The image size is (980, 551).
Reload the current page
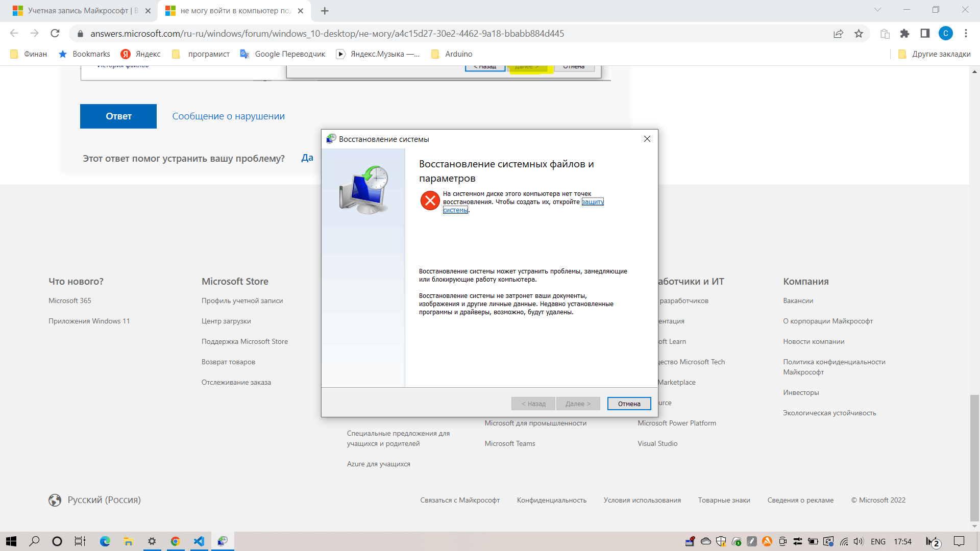(55, 34)
